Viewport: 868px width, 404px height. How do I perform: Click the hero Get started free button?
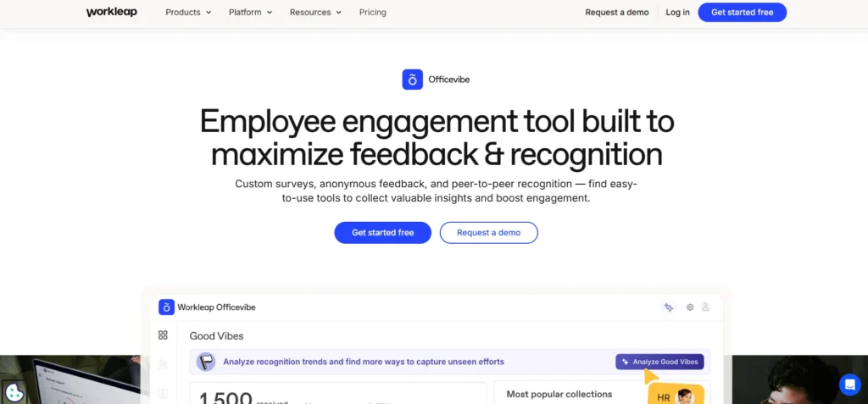382,232
